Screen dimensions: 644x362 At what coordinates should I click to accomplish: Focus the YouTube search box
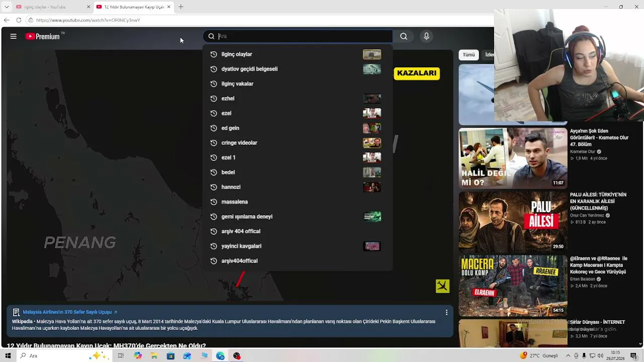[x=298, y=36]
